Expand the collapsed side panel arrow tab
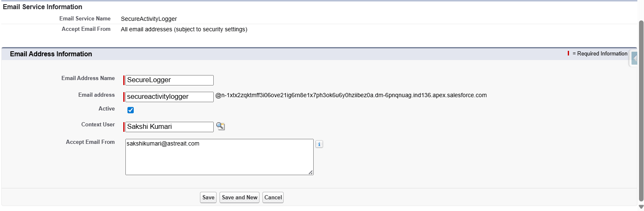The image size is (644, 211). pyautogui.click(x=634, y=58)
